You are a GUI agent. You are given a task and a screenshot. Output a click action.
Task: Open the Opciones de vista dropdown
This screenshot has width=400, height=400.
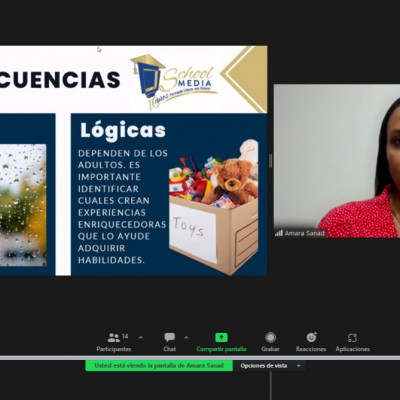269,366
